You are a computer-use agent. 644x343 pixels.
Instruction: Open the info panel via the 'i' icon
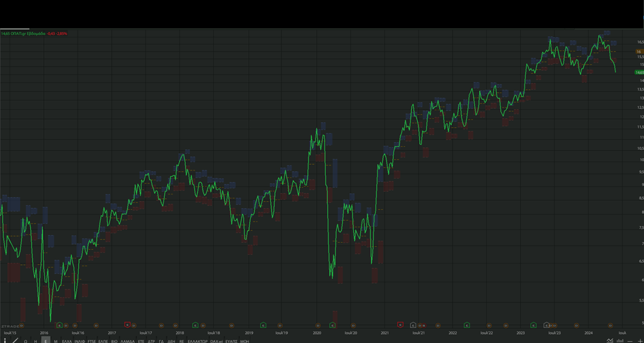pyautogui.click(x=5, y=340)
